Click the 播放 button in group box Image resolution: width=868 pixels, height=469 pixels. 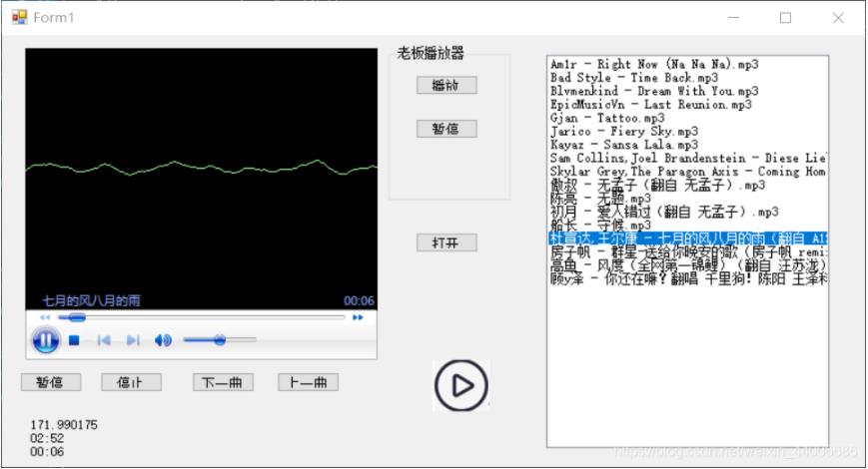[446, 86]
